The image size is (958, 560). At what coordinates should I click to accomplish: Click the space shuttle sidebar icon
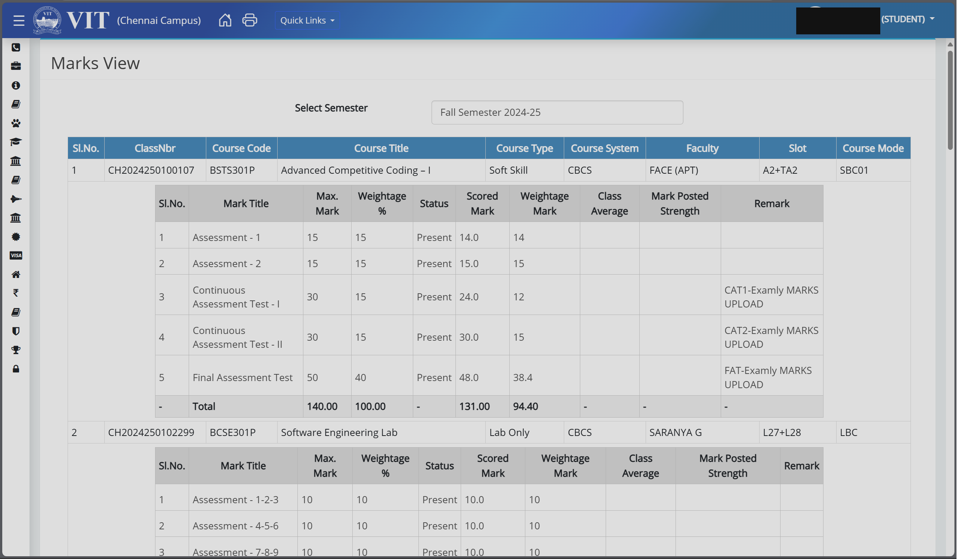(16, 199)
